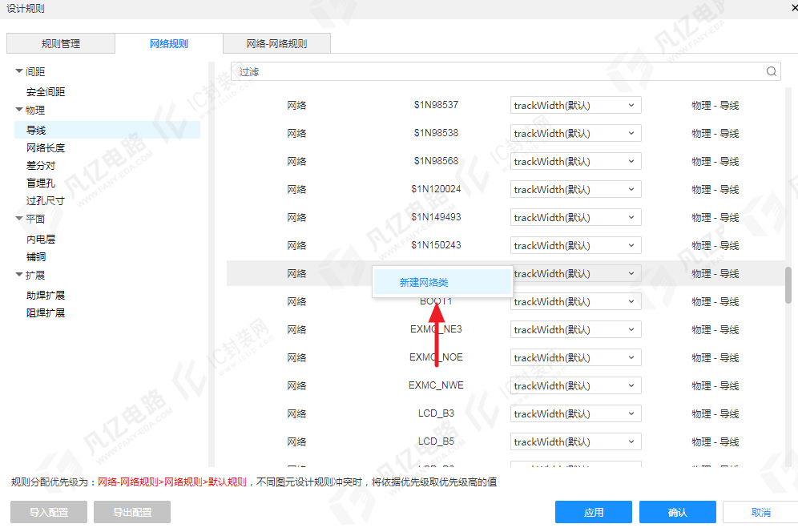Viewport: 798px width, 532px height.
Task: Select 阻焊扩展 in the tree
Action: point(46,312)
